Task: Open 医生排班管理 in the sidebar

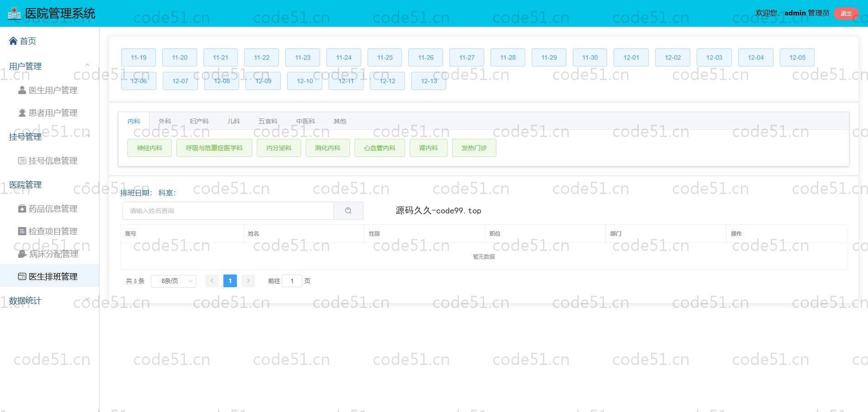Action: [49, 276]
